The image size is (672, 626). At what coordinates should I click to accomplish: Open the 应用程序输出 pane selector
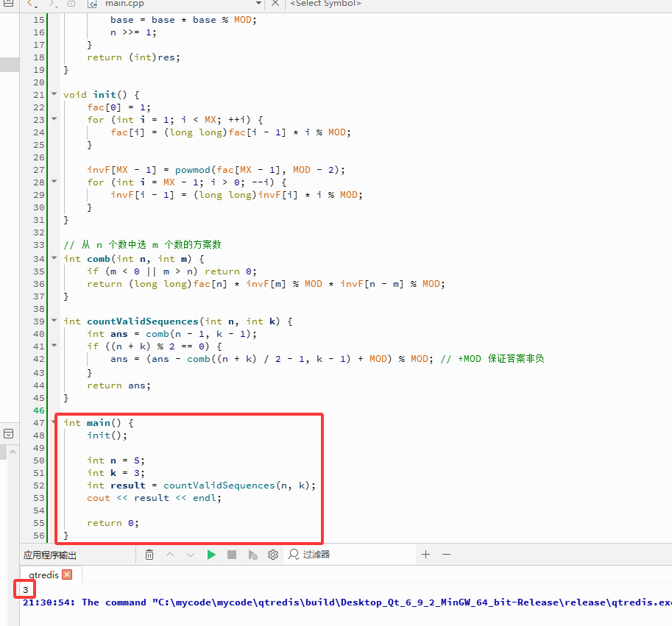click(x=50, y=555)
